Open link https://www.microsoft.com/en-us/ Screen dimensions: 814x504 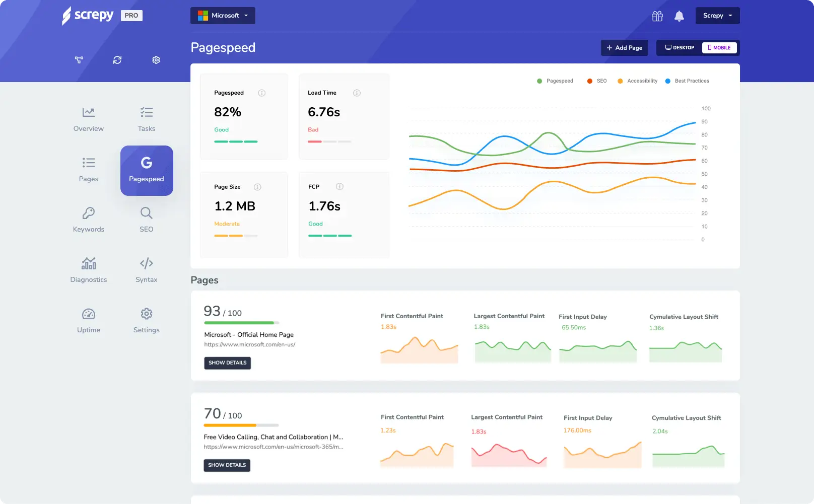(x=250, y=345)
